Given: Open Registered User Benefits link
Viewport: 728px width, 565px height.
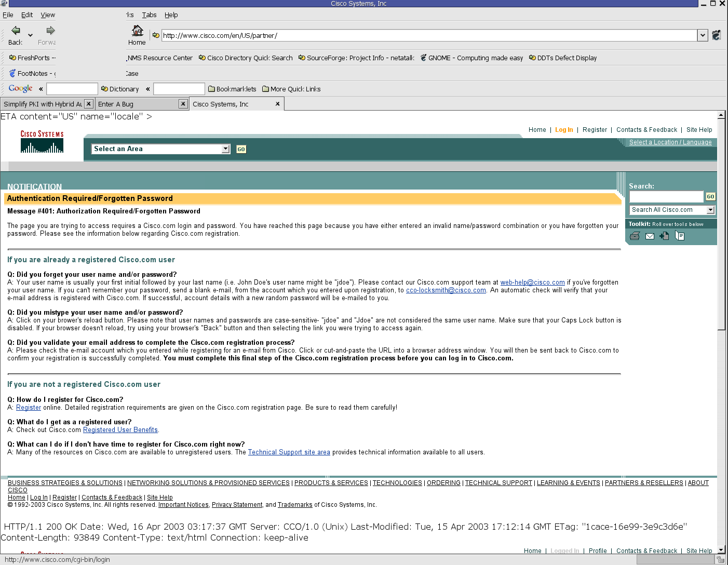Looking at the screenshot, I should [x=120, y=430].
